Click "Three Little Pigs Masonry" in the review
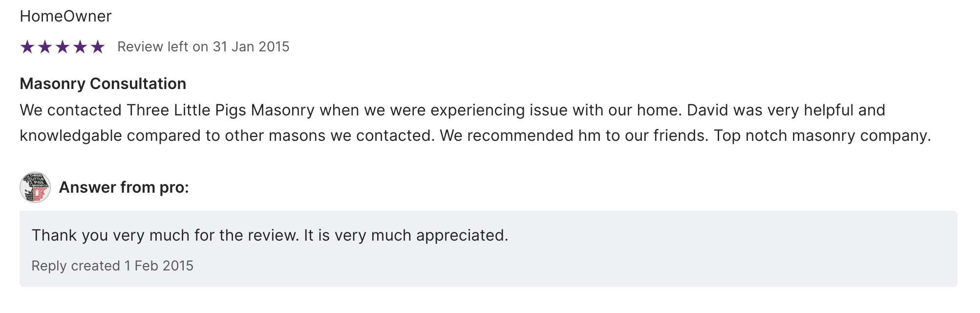The height and width of the screenshot is (313, 980). (220, 110)
